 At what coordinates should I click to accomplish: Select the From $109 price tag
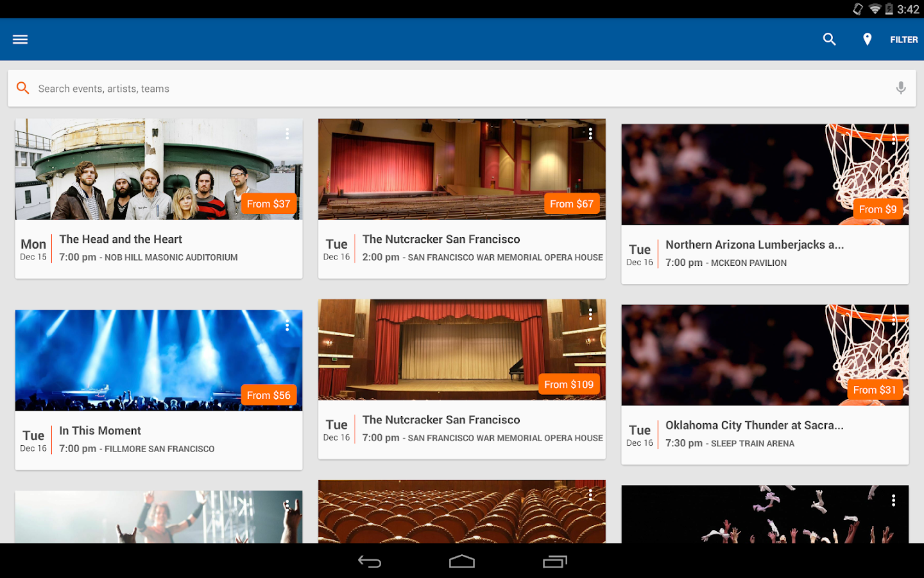pos(569,384)
